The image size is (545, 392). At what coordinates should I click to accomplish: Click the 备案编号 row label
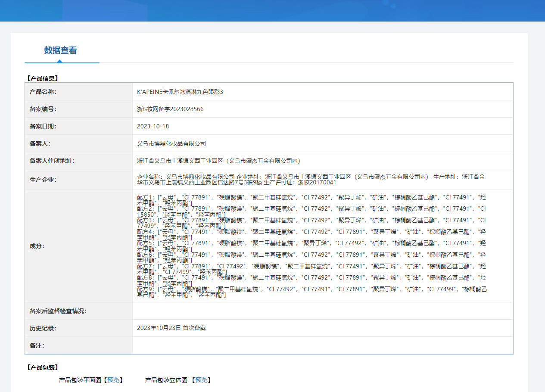[x=43, y=109]
